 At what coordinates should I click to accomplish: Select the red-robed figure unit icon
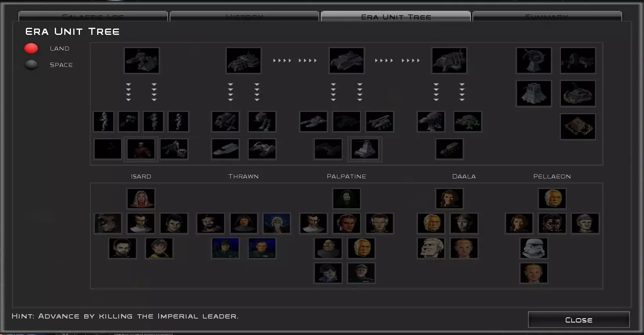click(x=141, y=149)
